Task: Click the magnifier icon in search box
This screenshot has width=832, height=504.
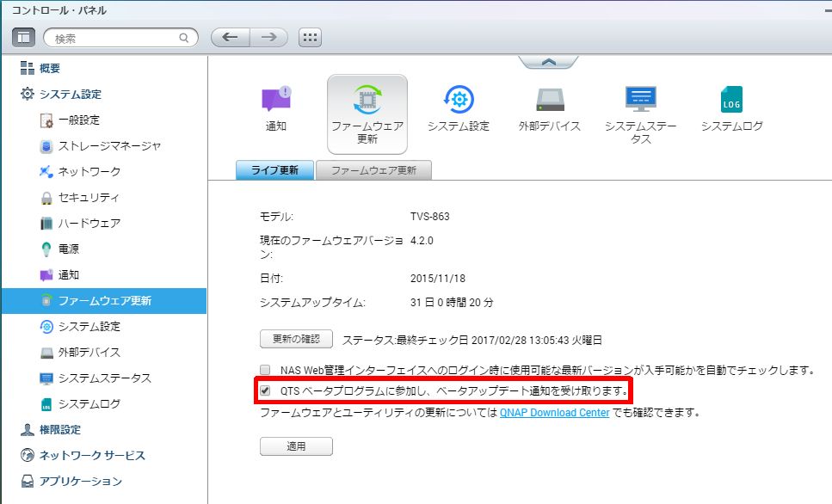Action: click(x=183, y=38)
